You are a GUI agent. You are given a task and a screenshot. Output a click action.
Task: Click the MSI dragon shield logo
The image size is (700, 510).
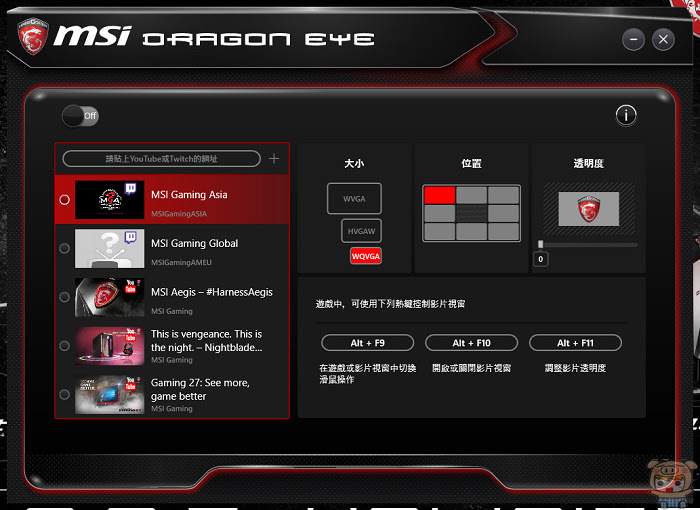pyautogui.click(x=32, y=36)
